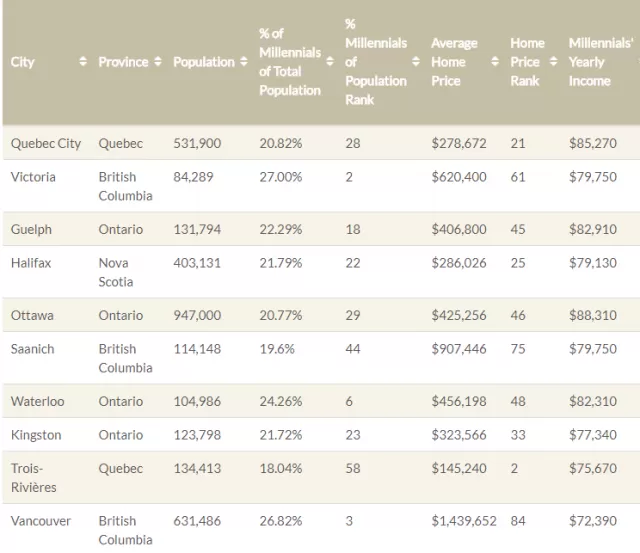Sort by Population using arrow icon
This screenshot has height=553, width=640.
pos(244,62)
